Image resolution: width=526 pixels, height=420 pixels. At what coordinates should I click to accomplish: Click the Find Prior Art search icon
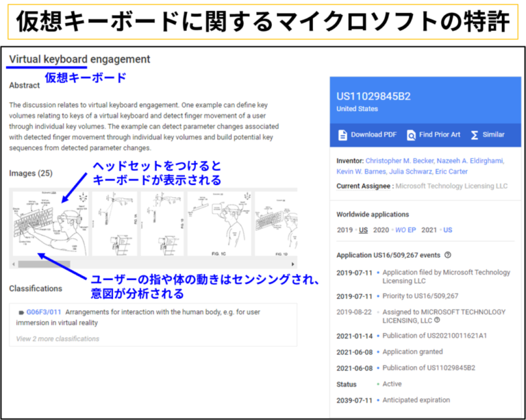(411, 135)
